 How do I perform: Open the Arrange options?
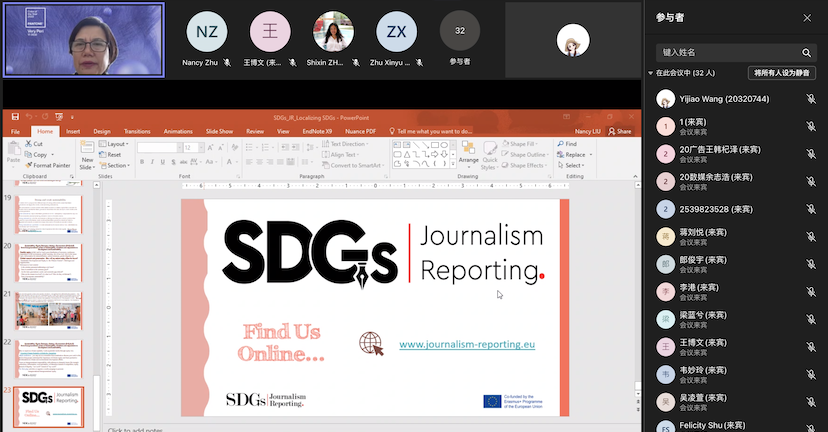pos(468,154)
